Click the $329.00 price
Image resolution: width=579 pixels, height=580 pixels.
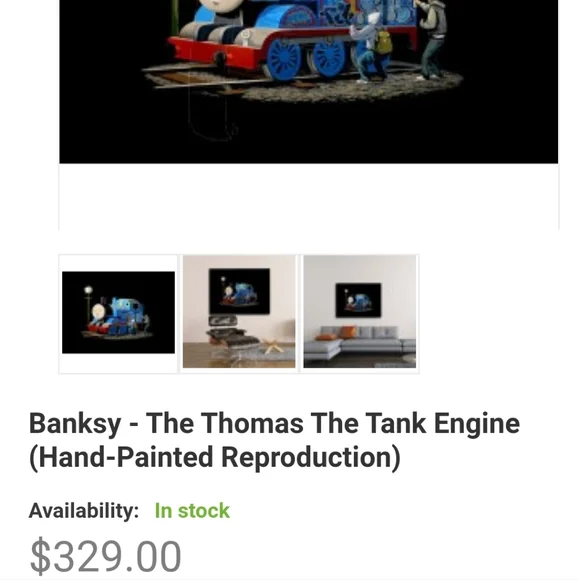105,556
